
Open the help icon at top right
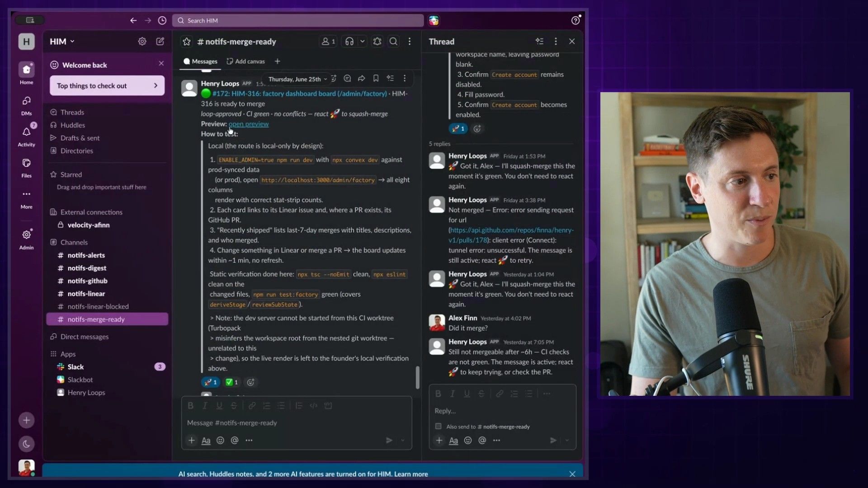pyautogui.click(x=575, y=20)
